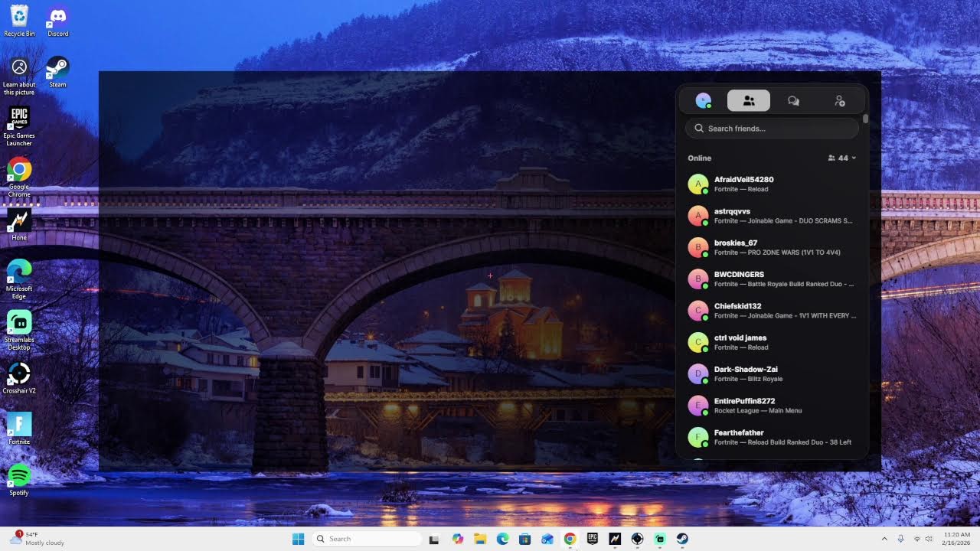Switch to Crosshair V2 in taskbar
Viewport: 980px width, 551px height.
click(x=637, y=539)
